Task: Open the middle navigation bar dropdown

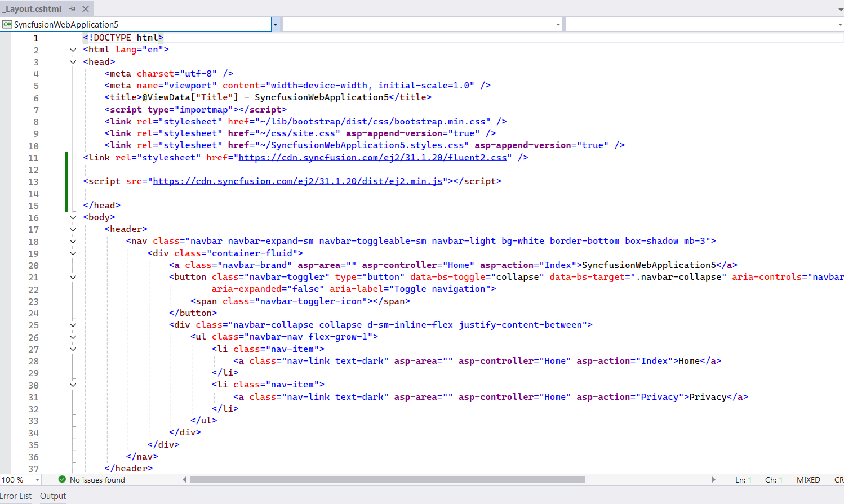Action: click(557, 24)
